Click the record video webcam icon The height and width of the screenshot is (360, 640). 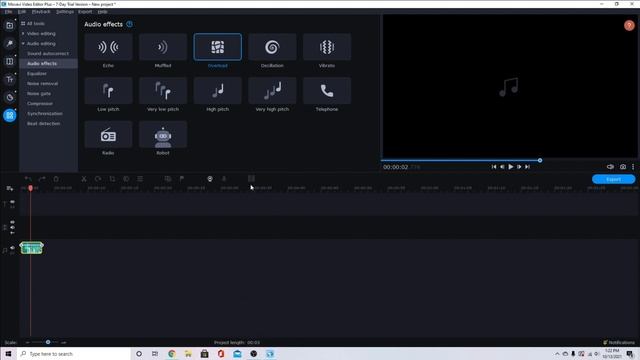[x=210, y=179]
